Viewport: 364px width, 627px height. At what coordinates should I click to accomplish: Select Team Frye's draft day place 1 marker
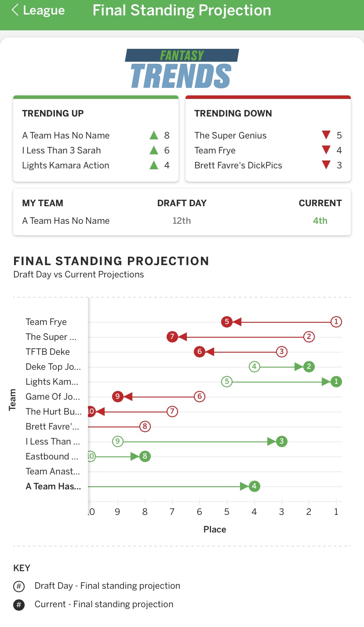[x=336, y=322]
